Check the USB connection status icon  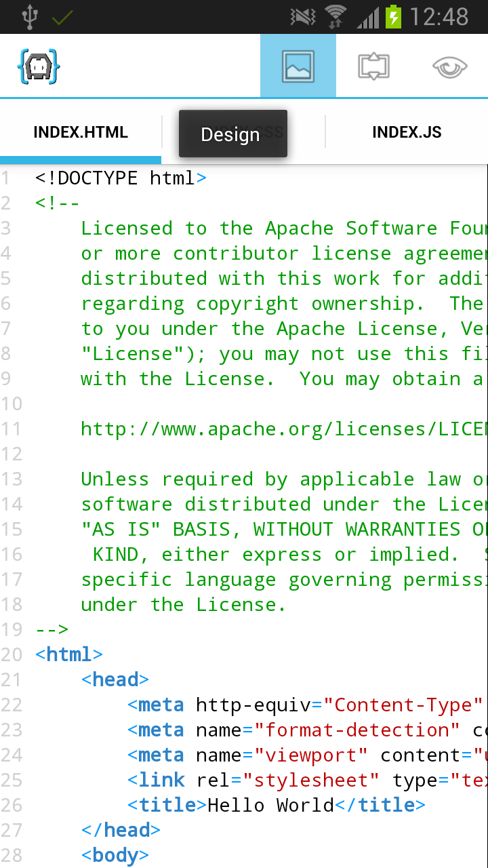coord(29,17)
